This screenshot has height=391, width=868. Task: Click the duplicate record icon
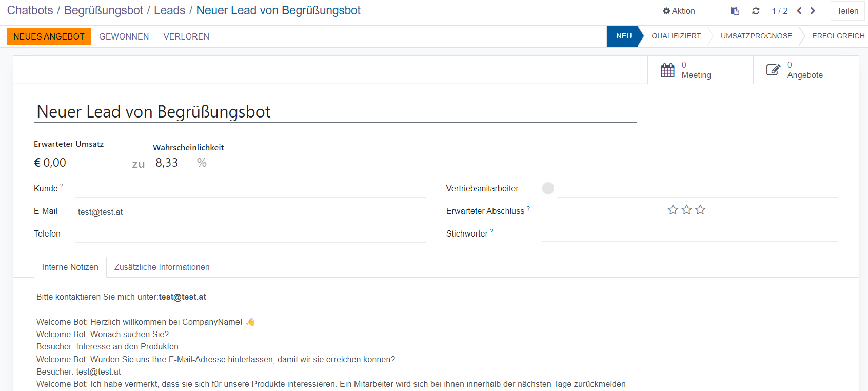click(735, 11)
